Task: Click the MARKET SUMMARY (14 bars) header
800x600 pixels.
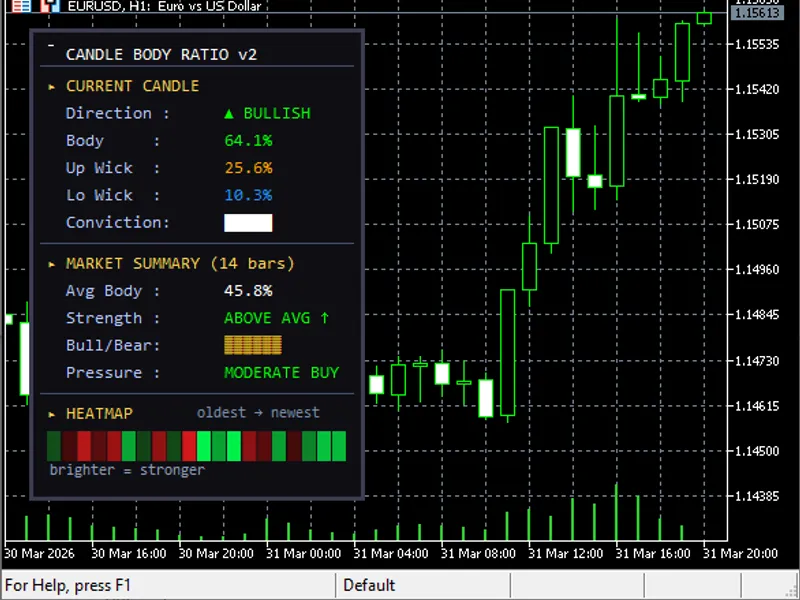Action: 180,263
